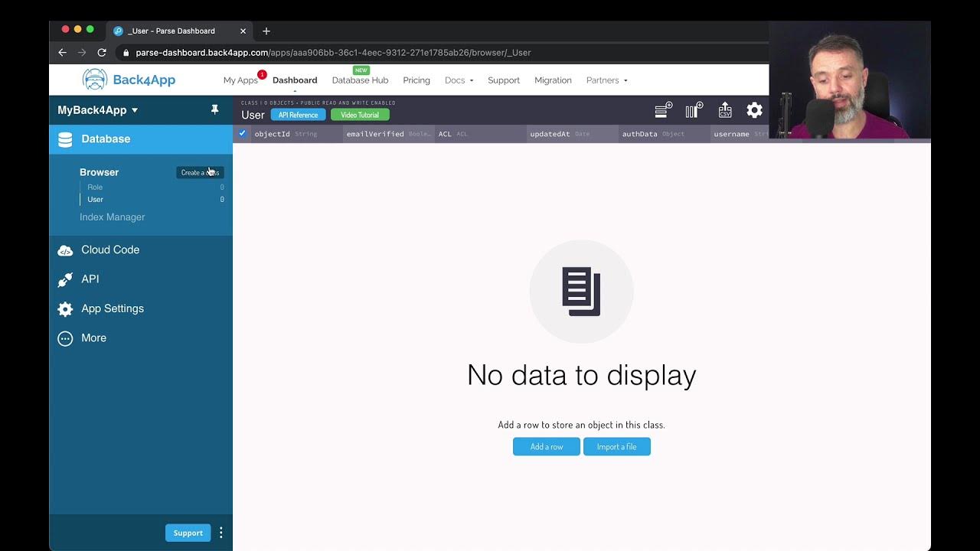Open Database Hub in navigation
The height and width of the screenshot is (551, 980).
click(x=360, y=80)
